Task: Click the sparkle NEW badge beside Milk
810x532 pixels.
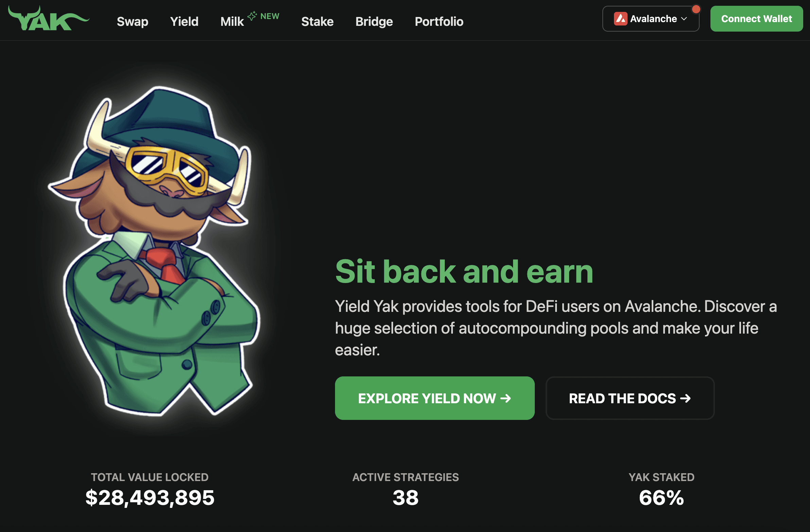Action: click(263, 16)
